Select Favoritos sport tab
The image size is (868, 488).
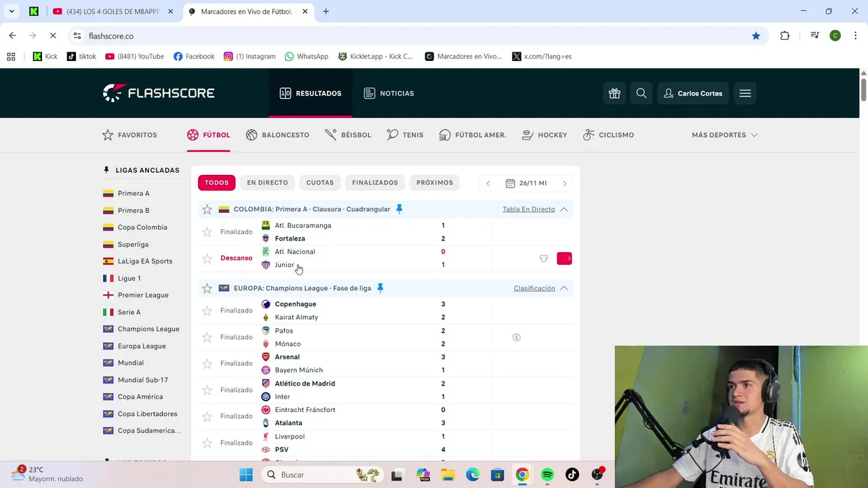click(x=130, y=135)
